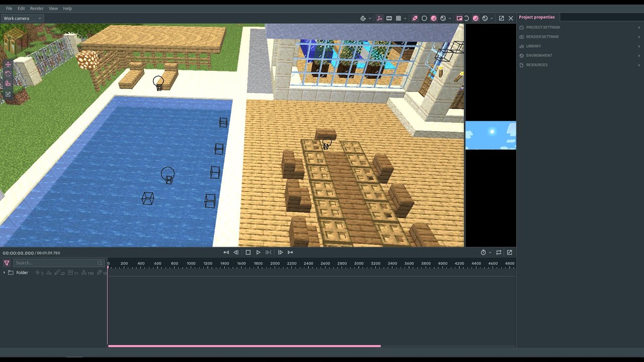Select the rendered sphere shading mode
644x362 pixels.
point(443,18)
